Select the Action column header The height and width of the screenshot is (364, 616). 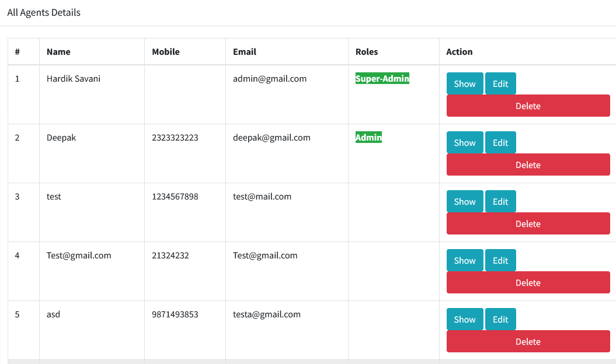pyautogui.click(x=460, y=52)
